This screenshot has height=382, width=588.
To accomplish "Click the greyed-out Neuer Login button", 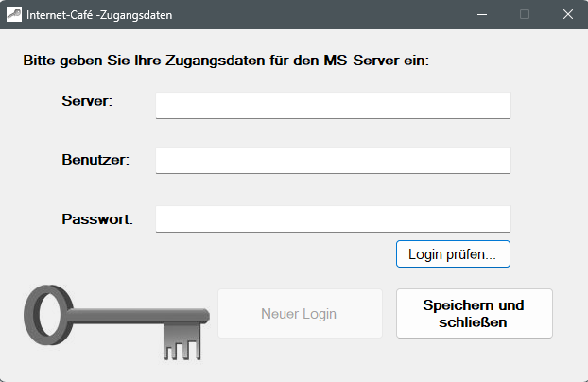I will tap(300, 314).
